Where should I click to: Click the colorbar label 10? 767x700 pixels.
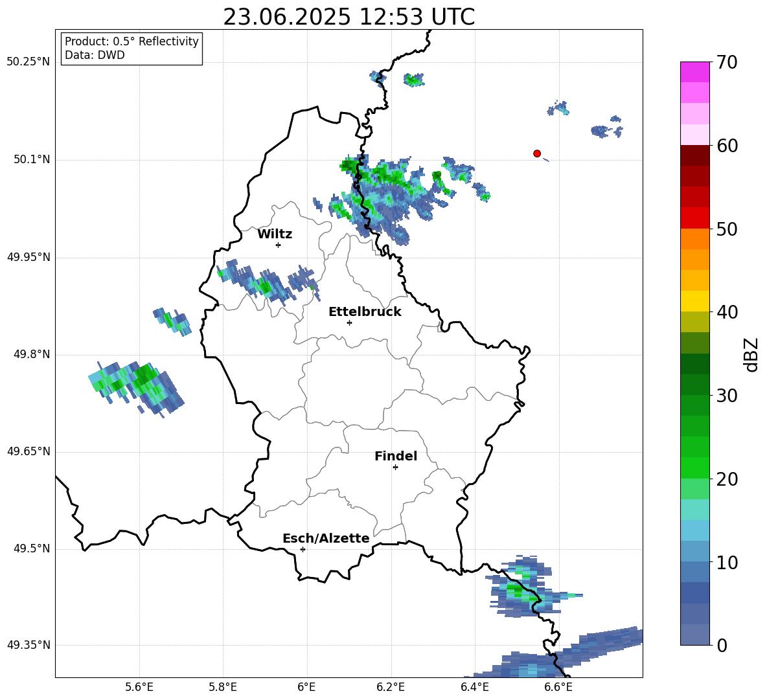(x=727, y=563)
